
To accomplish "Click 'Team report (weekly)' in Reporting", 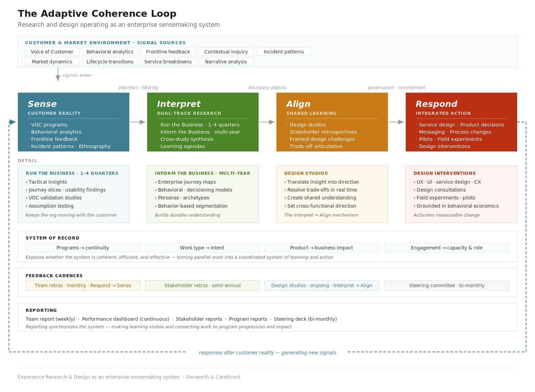I will click(50, 319).
